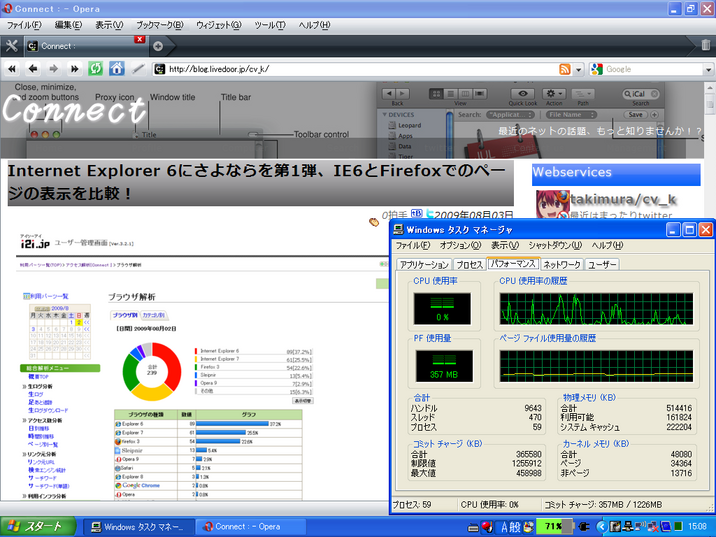
Task: Select Windows タスク マネージャ taskbar button
Action: click(x=138, y=527)
